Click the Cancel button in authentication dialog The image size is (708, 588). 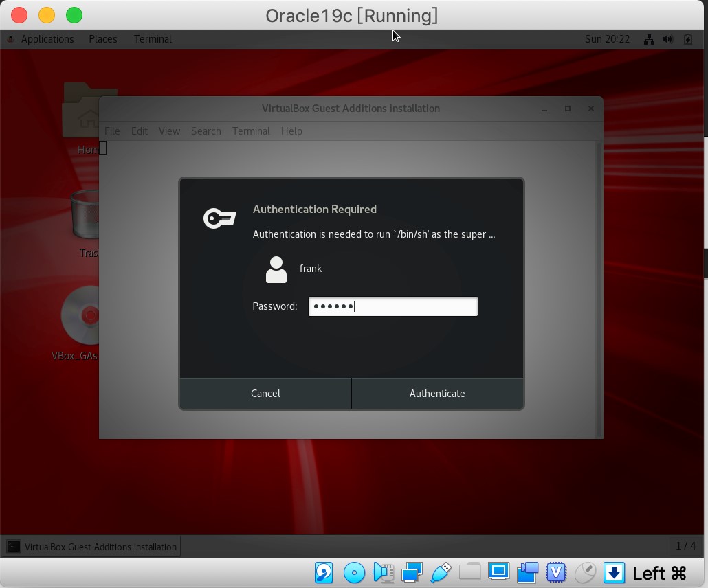[265, 394]
